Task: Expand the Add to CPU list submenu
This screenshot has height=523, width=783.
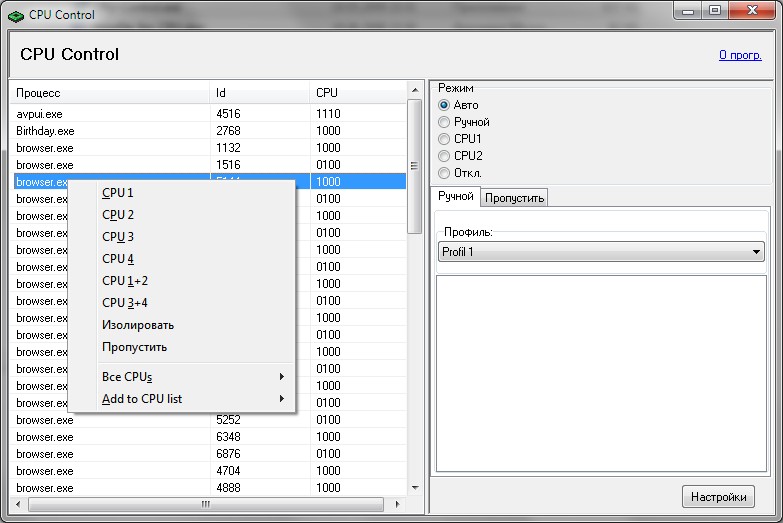Action: pyautogui.click(x=182, y=399)
